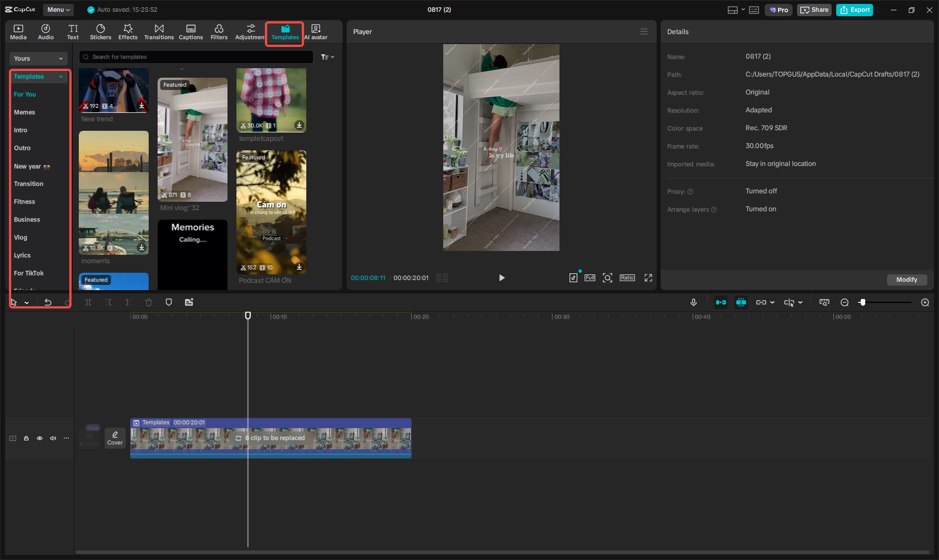939x560 pixels.
Task: Open the Stickers panel
Action: click(x=101, y=31)
